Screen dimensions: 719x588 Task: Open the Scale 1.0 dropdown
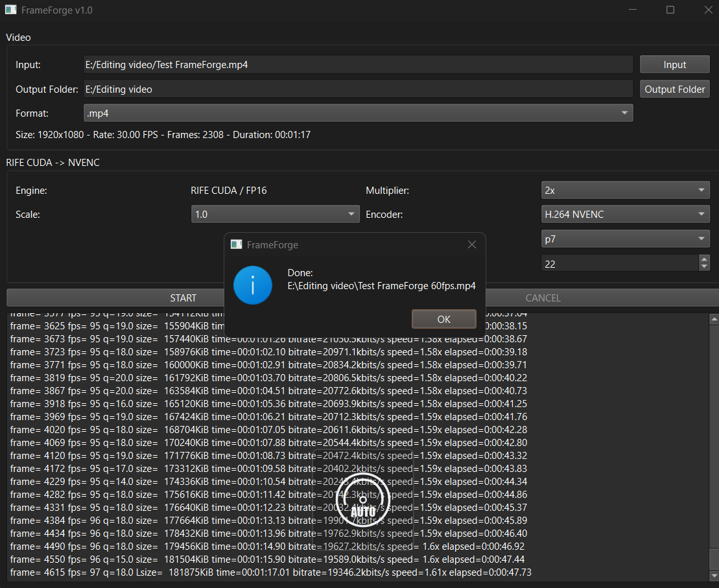pos(275,214)
